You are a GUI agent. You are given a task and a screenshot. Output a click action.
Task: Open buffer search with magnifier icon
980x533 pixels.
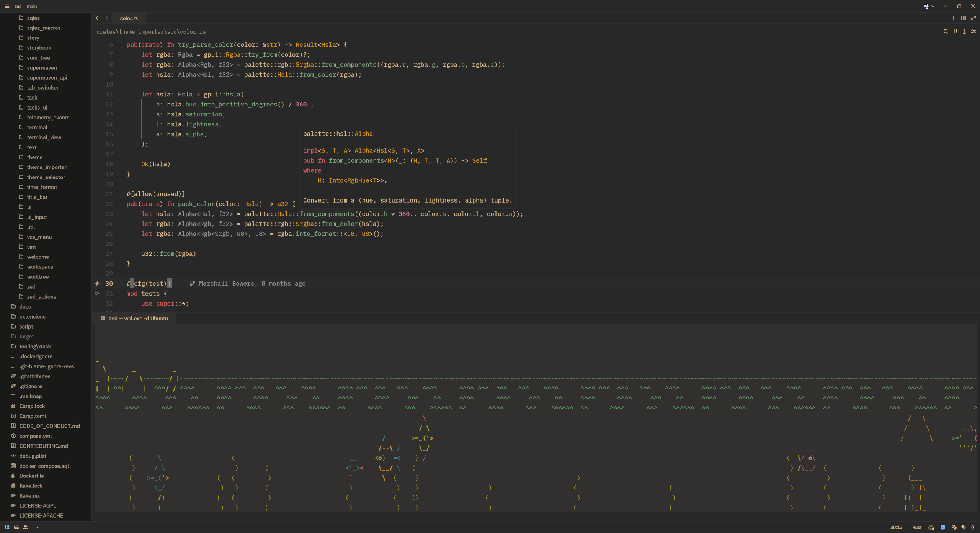tap(946, 31)
